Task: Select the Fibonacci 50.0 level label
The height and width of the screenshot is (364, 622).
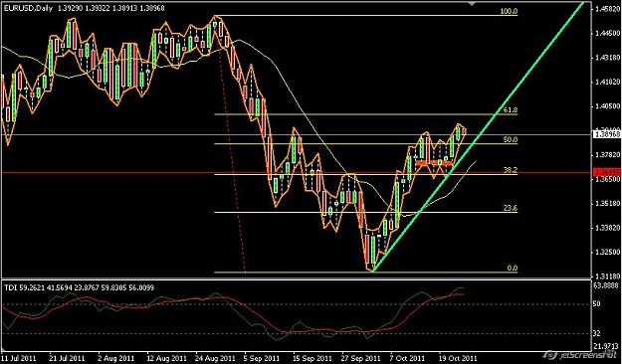Action: pyautogui.click(x=512, y=139)
